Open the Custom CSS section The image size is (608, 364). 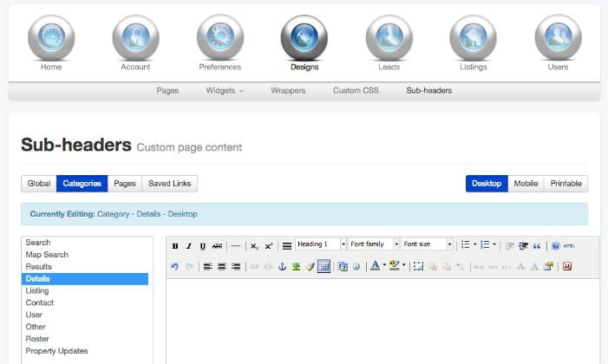[x=356, y=91]
